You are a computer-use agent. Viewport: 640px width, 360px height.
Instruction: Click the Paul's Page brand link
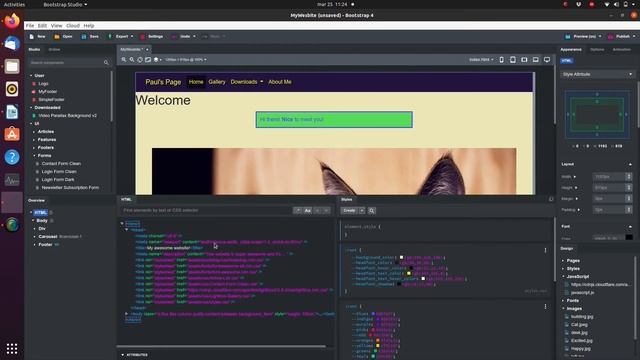tap(163, 82)
